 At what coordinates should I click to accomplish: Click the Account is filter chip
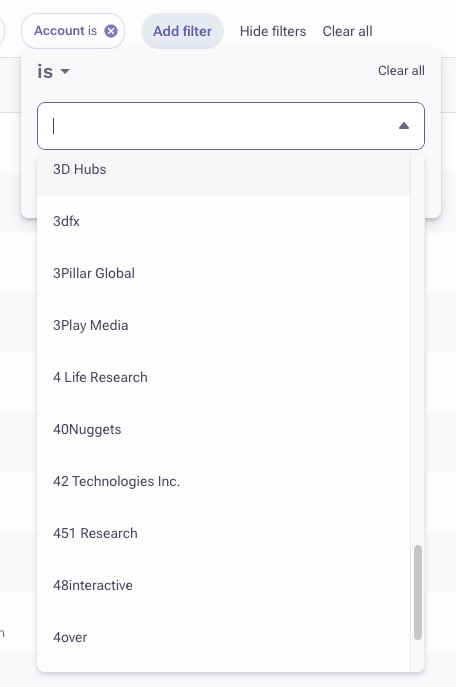pos(73,31)
